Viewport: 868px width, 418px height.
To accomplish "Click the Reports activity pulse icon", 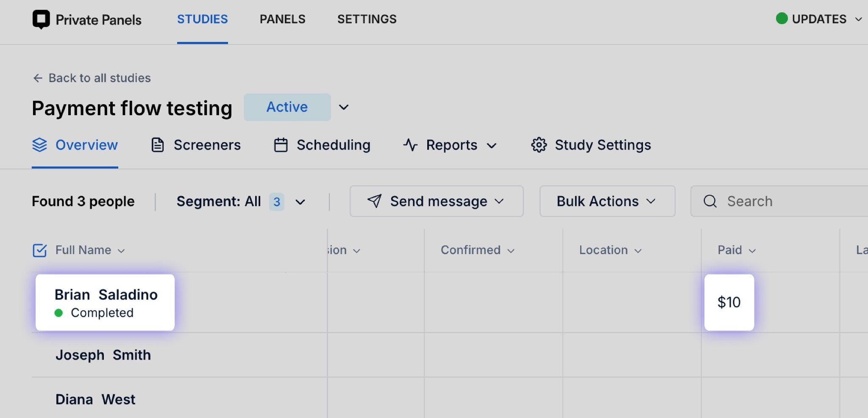I will pyautogui.click(x=410, y=145).
